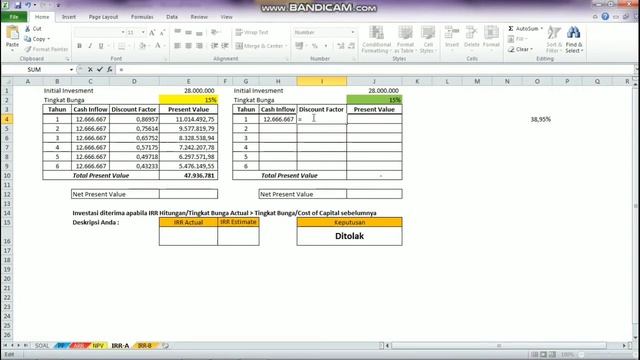Switch to the Review tab
This screenshot has width=640, height=360.
point(199,17)
